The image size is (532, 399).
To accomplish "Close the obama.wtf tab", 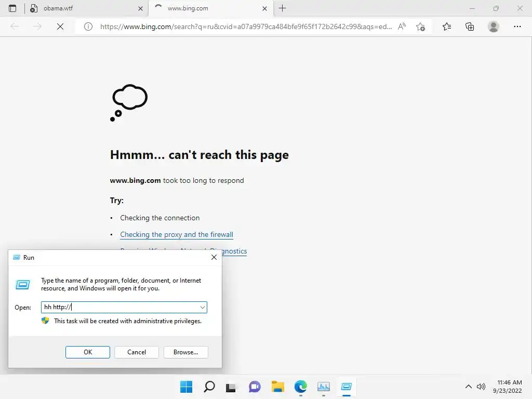I will pyautogui.click(x=140, y=8).
